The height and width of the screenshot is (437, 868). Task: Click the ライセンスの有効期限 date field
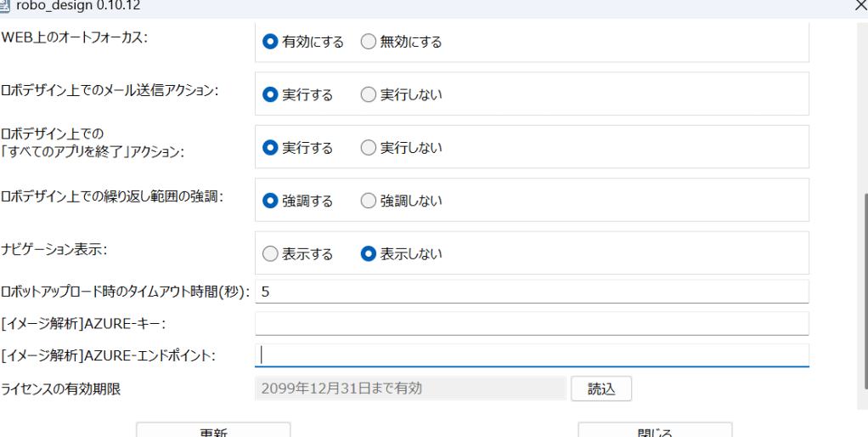coord(410,389)
